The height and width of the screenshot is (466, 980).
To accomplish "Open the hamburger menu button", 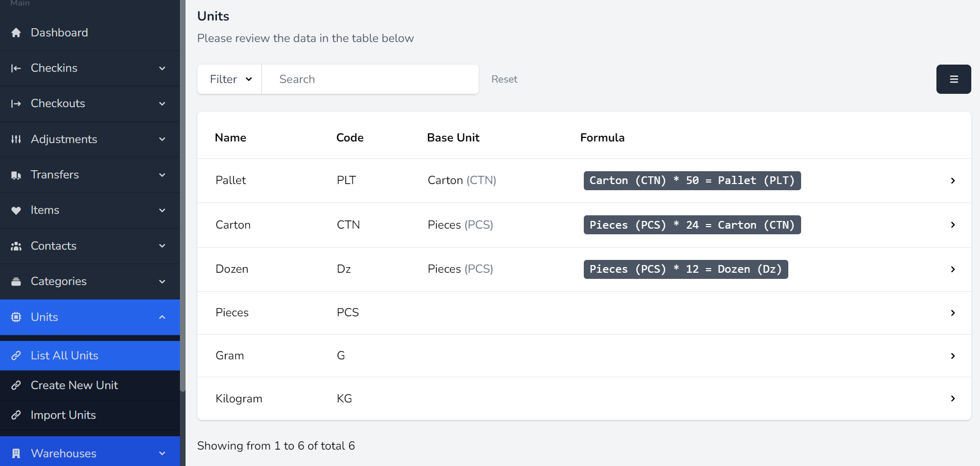I will (x=953, y=79).
